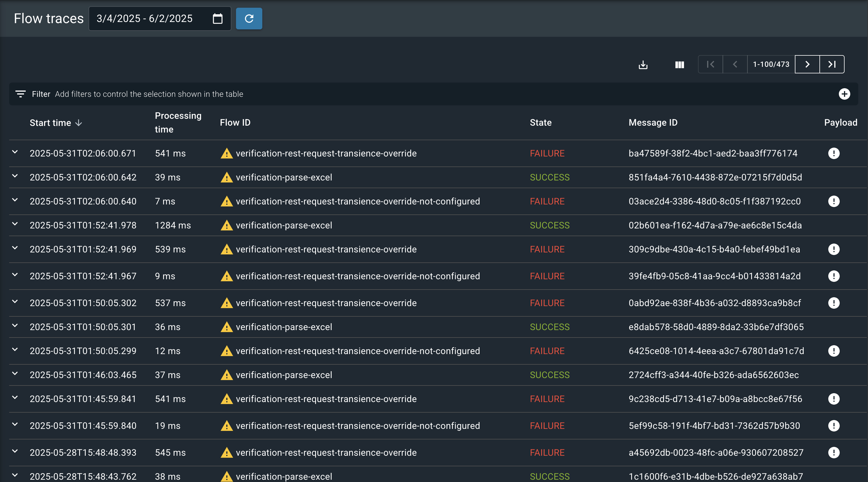Download the flow traces table

(643, 64)
